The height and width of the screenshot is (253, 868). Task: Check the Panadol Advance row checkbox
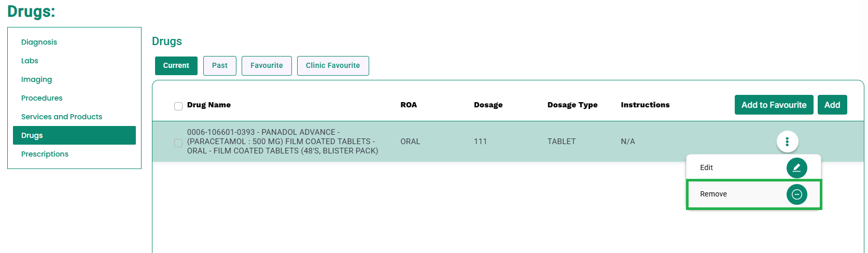178,143
